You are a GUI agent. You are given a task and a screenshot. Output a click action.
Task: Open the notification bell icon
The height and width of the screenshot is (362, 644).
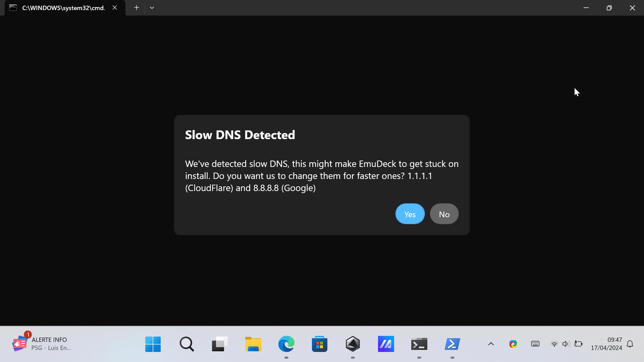(x=630, y=344)
